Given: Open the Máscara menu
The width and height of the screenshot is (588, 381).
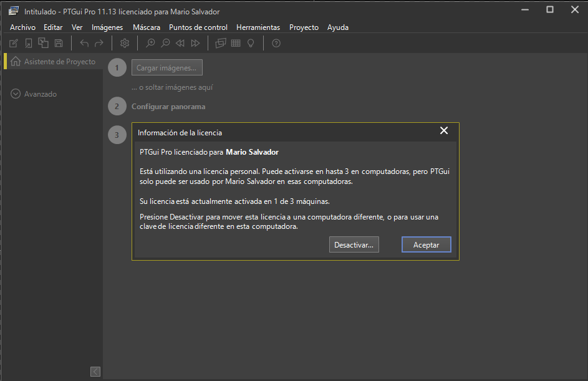Looking at the screenshot, I should (147, 27).
